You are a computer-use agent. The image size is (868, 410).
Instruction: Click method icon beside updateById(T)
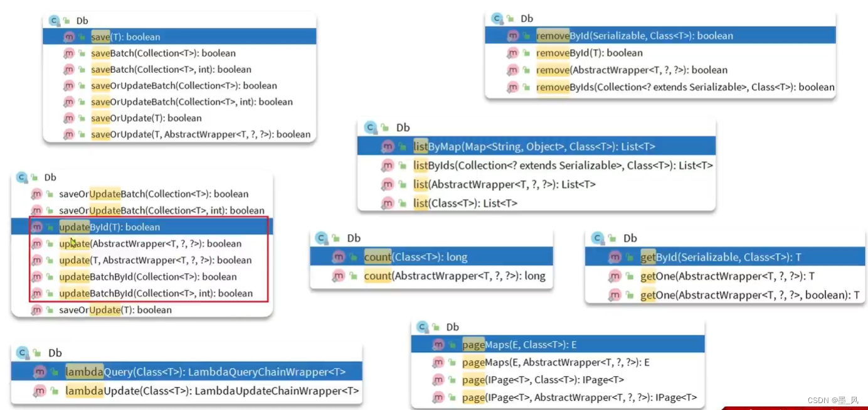coord(36,227)
